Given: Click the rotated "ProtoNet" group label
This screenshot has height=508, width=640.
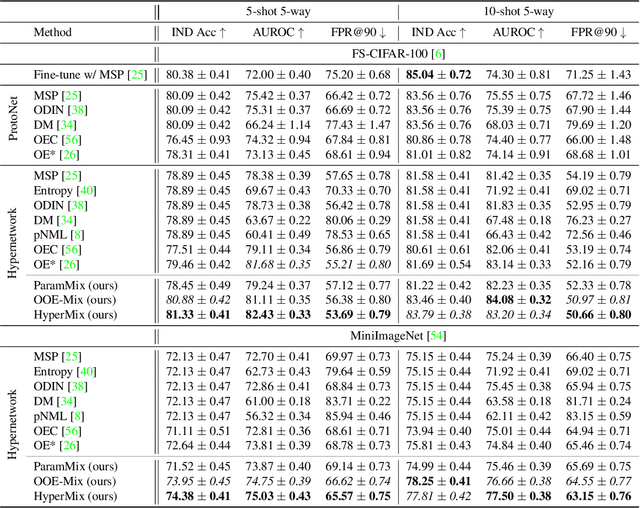Looking at the screenshot, I should (13, 119).
